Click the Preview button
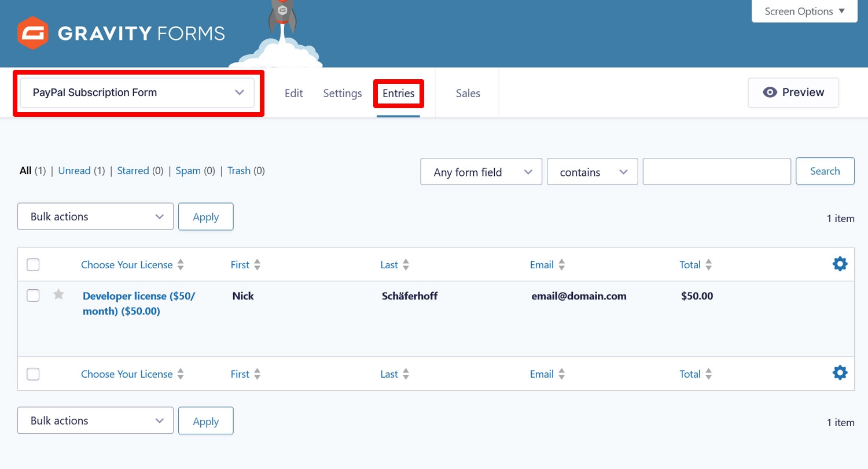The image size is (868, 469). click(793, 93)
